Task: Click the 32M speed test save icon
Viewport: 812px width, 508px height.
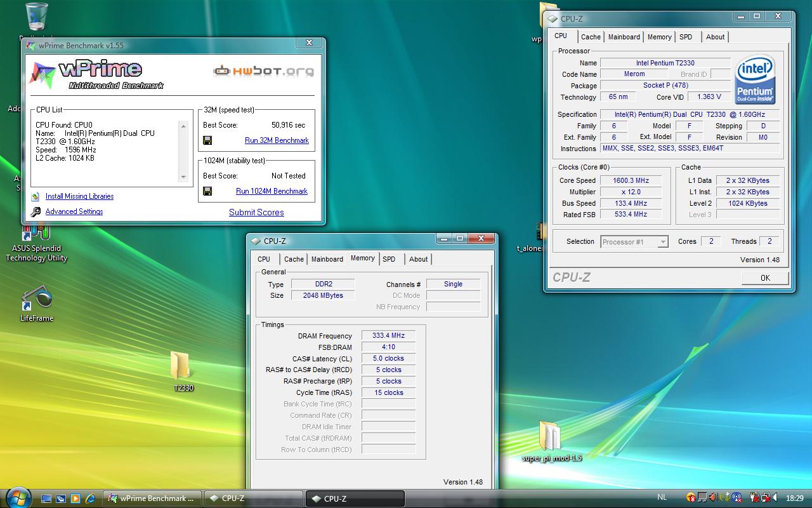Action: 207,140
